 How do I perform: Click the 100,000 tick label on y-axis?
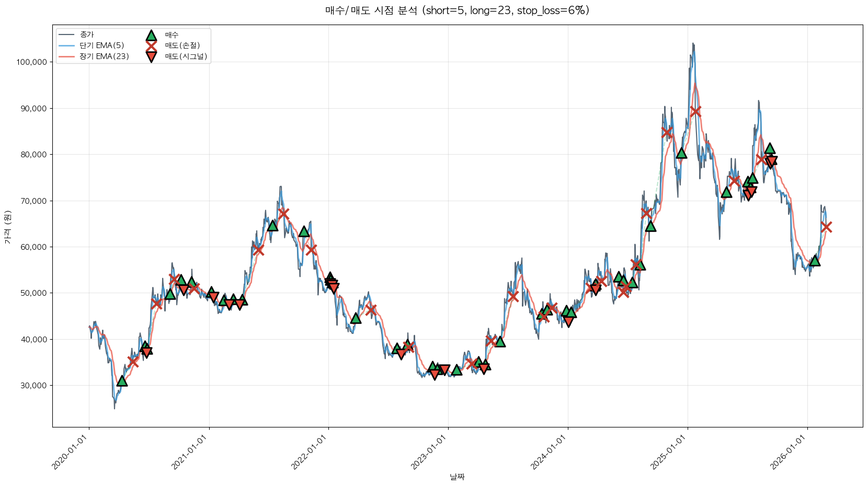point(32,62)
